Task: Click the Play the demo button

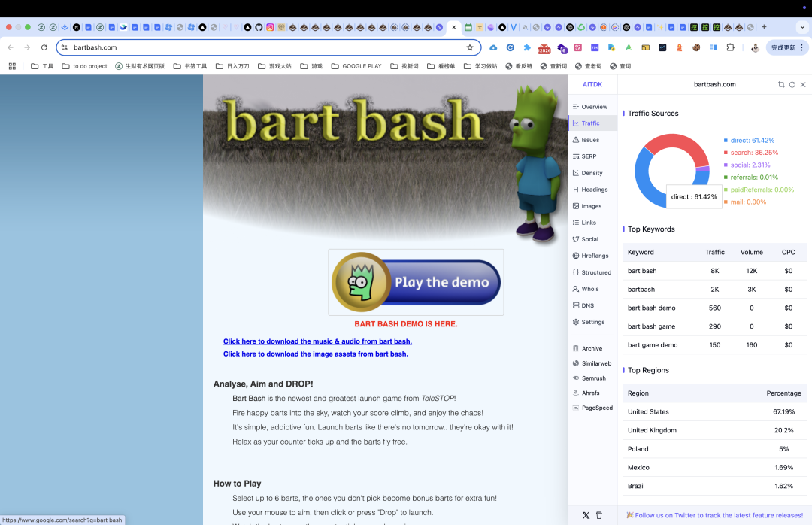Action: tap(416, 282)
